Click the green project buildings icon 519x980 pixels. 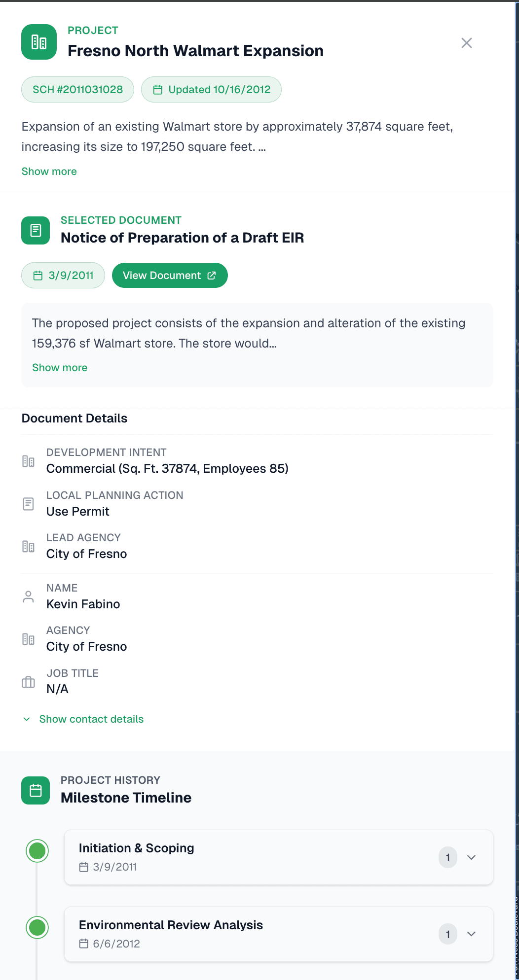[x=39, y=42]
